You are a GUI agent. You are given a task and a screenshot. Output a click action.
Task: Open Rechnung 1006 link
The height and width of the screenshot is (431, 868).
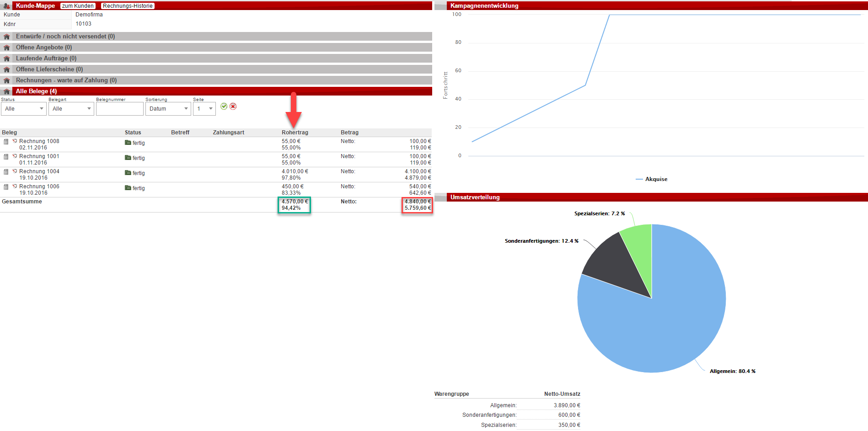coord(39,186)
